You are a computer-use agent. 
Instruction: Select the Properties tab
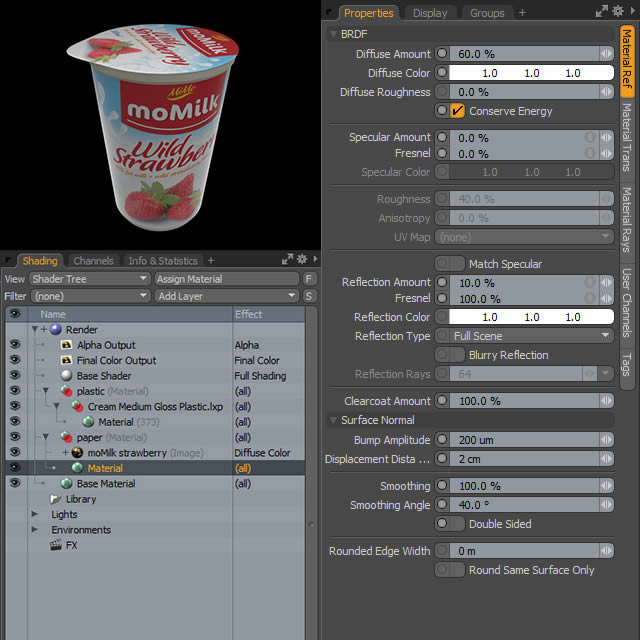coord(369,13)
